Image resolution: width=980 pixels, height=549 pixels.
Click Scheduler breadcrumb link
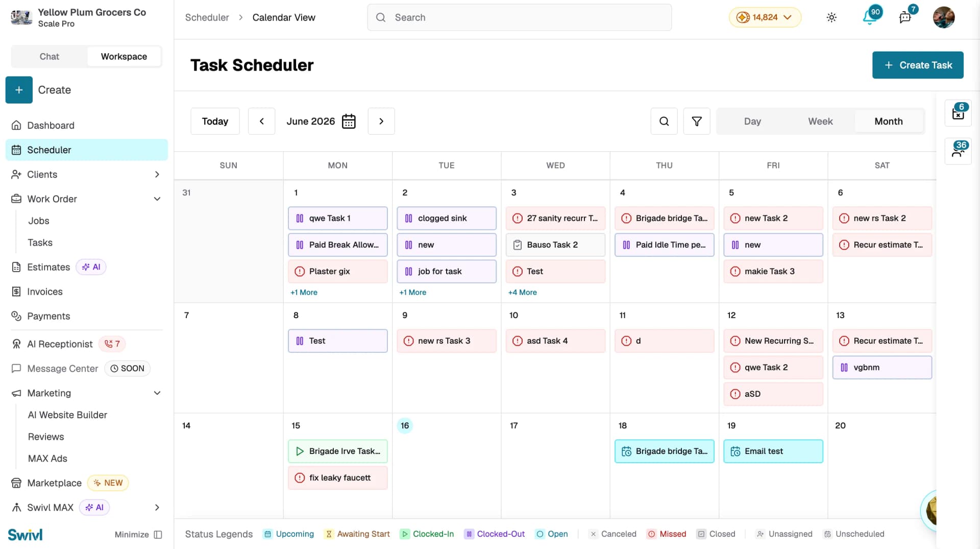coord(207,17)
